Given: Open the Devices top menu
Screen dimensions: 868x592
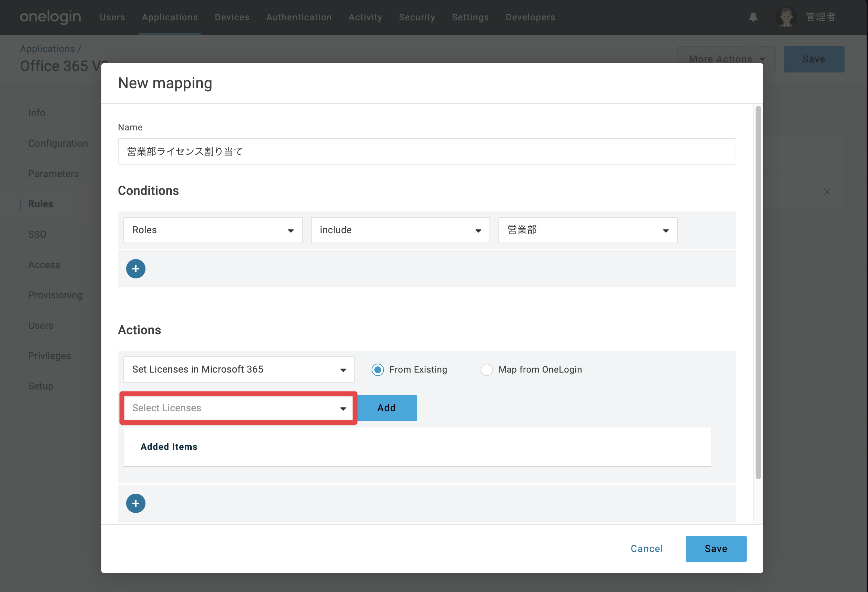Looking at the screenshot, I should point(232,17).
